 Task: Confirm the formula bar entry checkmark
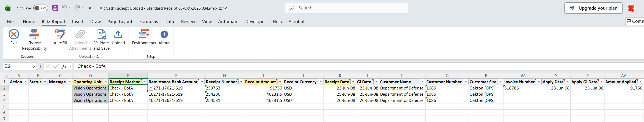56,66
